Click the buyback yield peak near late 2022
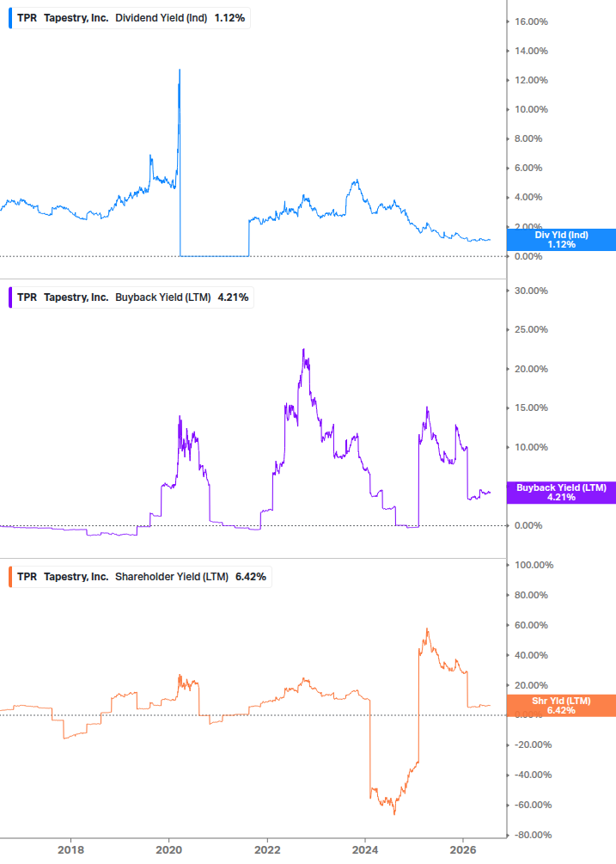 click(x=304, y=349)
